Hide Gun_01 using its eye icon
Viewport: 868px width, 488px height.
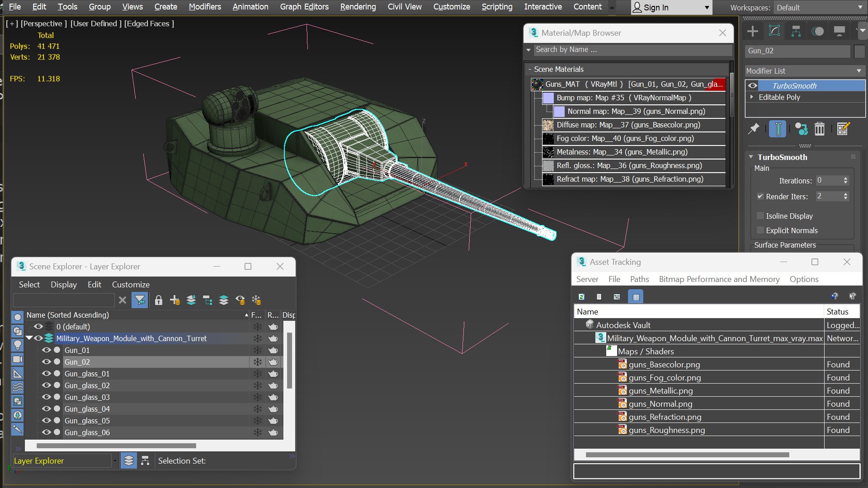point(46,350)
